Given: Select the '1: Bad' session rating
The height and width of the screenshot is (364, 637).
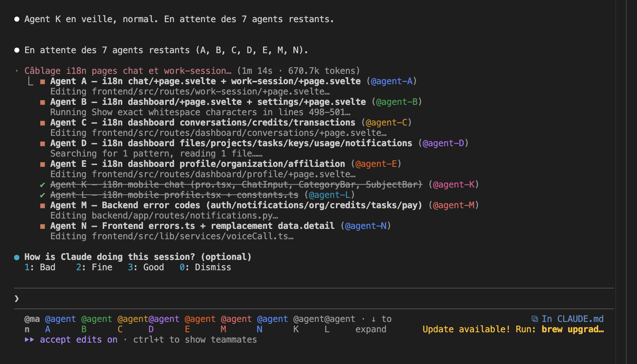Looking at the screenshot, I should (x=40, y=267).
